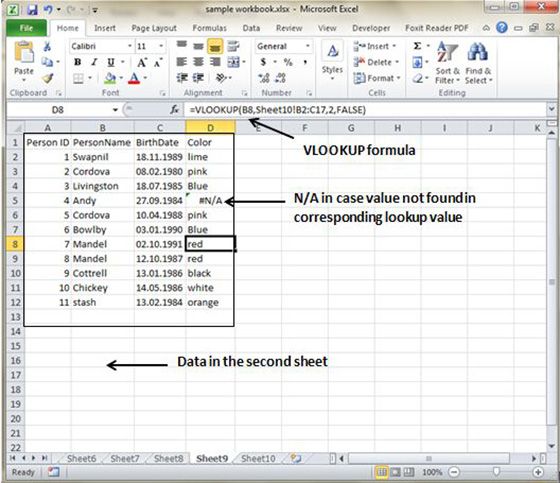560x483 pixels.
Task: Open Sort & Filter menu
Action: click(448, 63)
